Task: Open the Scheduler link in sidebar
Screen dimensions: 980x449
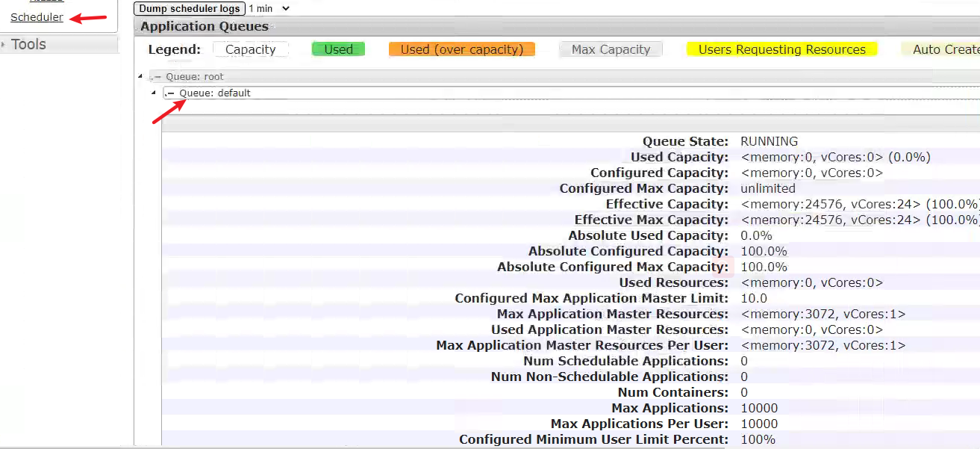Action: [37, 17]
